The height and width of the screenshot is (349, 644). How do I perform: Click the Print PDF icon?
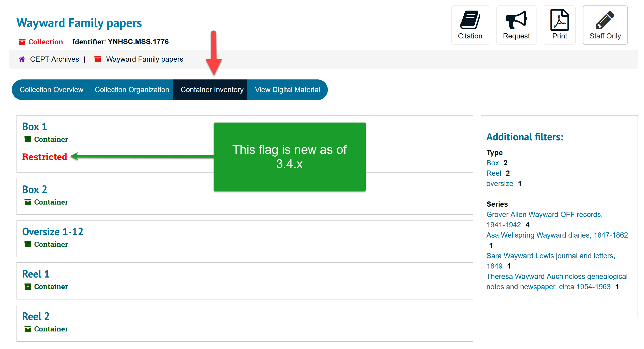[x=559, y=20]
